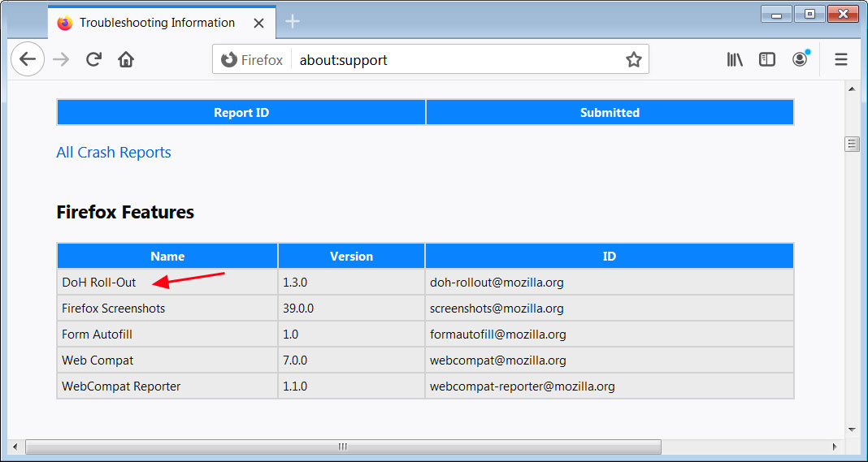
Task: Select the Form Autofill name cell
Action: (x=167, y=335)
